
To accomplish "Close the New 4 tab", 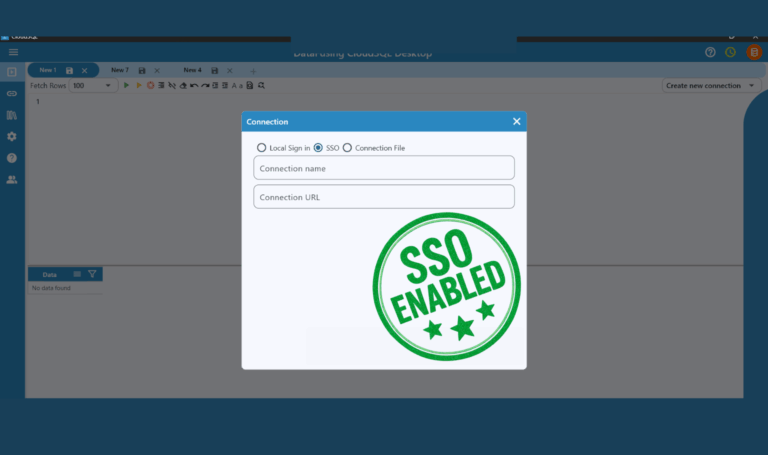I will pyautogui.click(x=230, y=71).
